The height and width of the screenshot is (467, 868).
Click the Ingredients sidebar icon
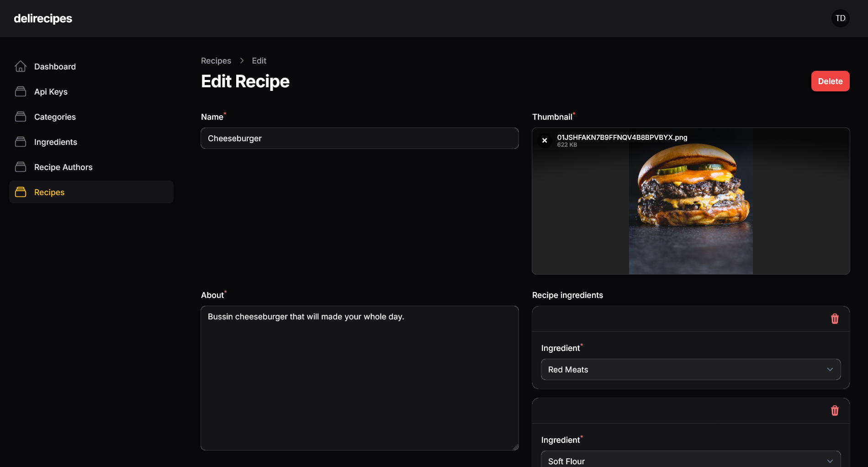tap(21, 142)
